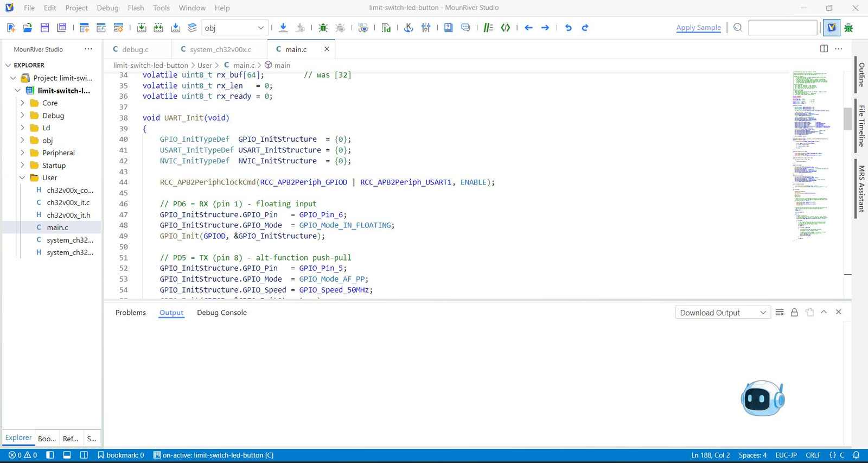Viewport: 868px width, 463px height.
Task: Toggle the highlighted MounRiver perspective button
Action: 832,28
